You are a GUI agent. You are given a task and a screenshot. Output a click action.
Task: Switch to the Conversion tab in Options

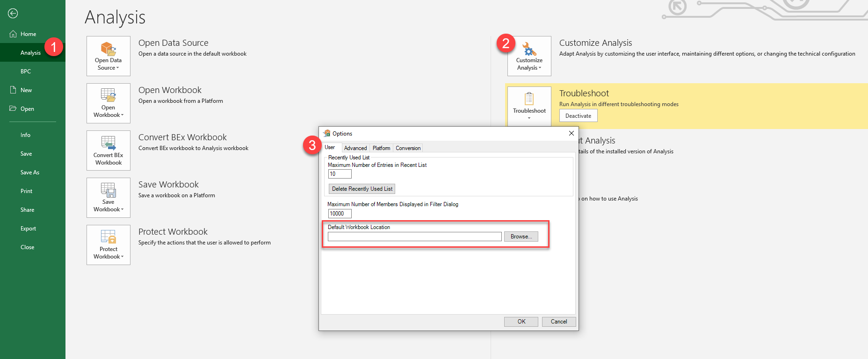point(408,148)
